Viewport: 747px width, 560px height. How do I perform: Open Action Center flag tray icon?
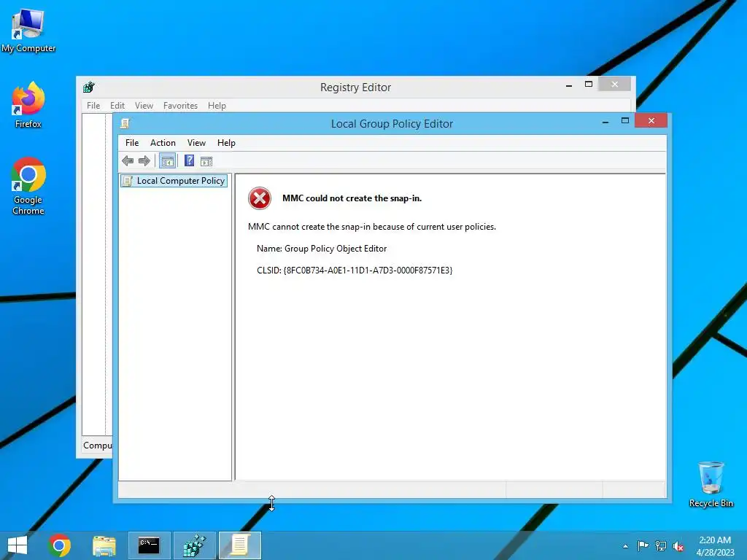(x=643, y=546)
